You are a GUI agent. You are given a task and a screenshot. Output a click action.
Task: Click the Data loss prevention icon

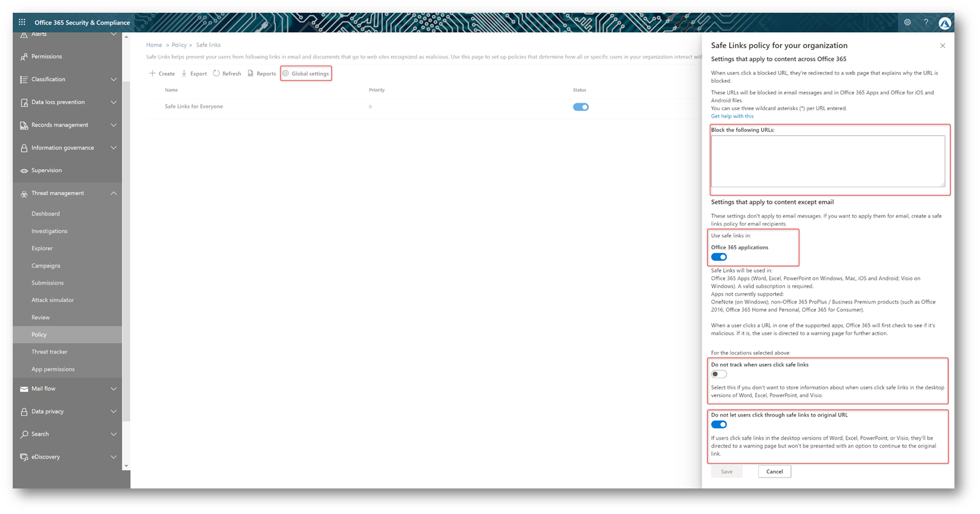click(x=24, y=102)
